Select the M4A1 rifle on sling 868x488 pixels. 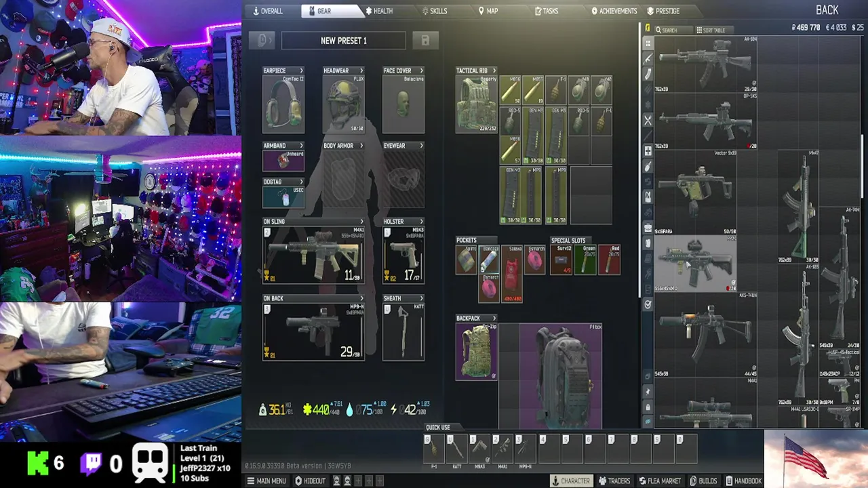[x=313, y=254]
